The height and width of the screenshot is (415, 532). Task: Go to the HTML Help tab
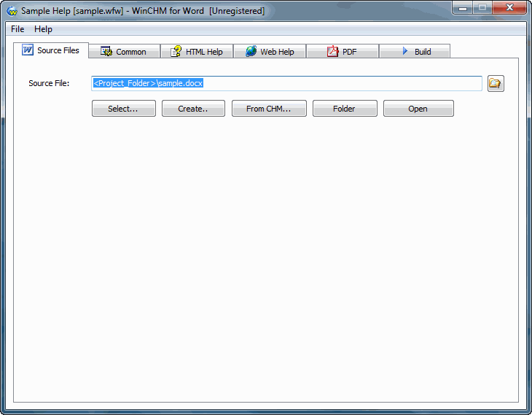pyautogui.click(x=197, y=52)
